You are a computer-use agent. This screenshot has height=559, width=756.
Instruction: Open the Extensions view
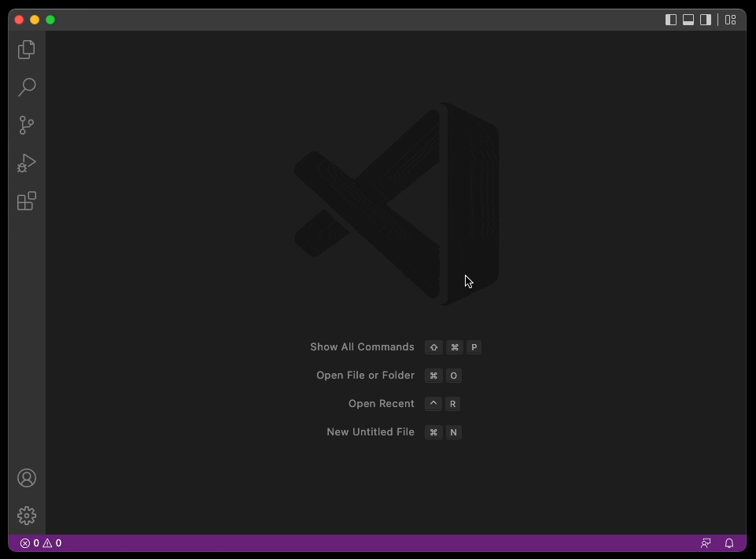(x=27, y=201)
